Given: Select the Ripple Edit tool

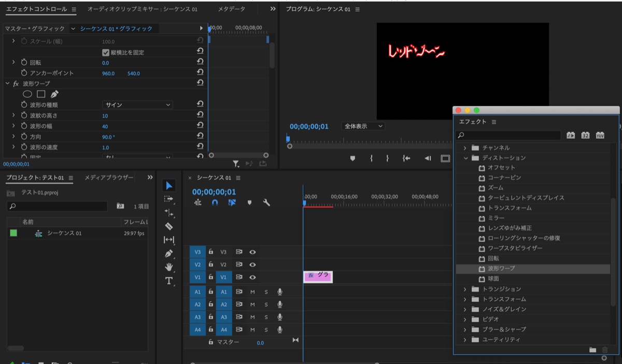Looking at the screenshot, I should point(169,212).
